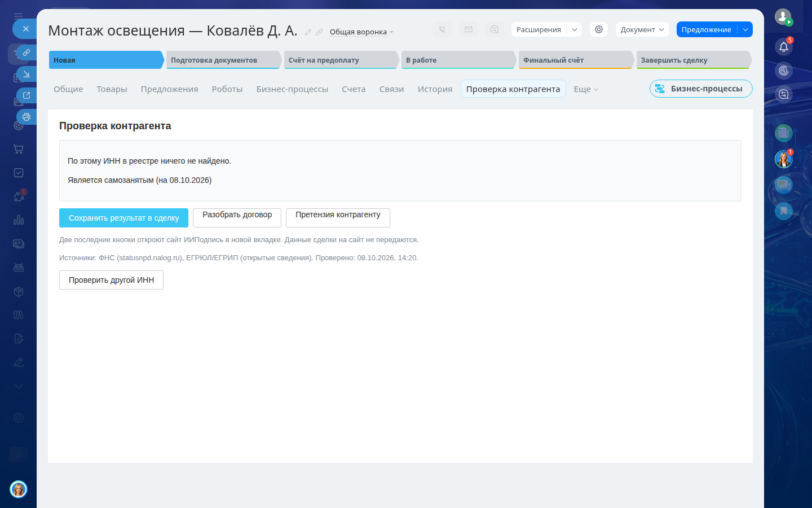Close the deal slider panel
Screen dimensions: 812x508
pyautogui.click(x=25, y=29)
